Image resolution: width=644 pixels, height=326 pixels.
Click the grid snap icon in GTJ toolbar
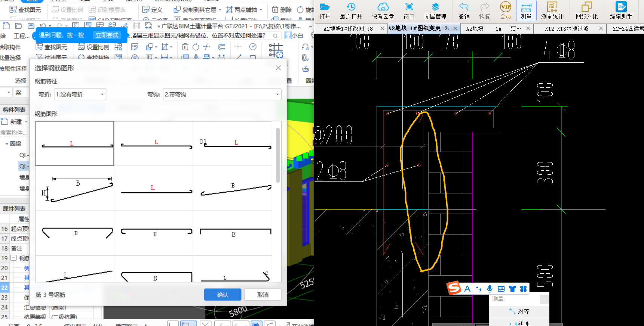276,50
